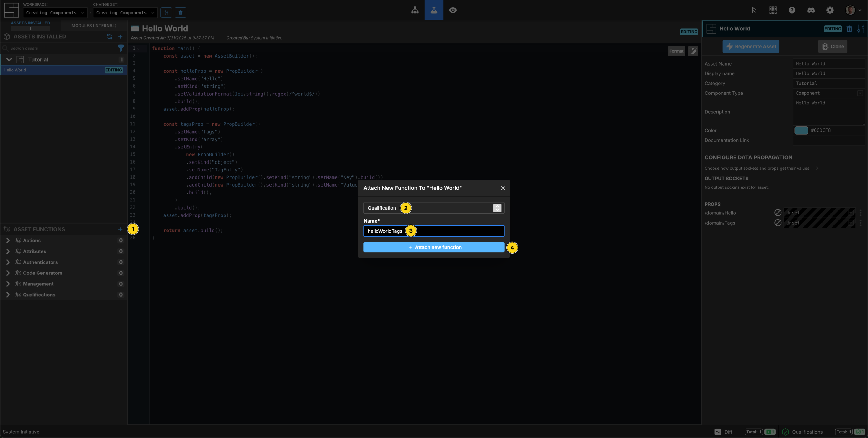This screenshot has height=438, width=868.
Task: Click the Hello World asset panel icon
Action: click(711, 29)
